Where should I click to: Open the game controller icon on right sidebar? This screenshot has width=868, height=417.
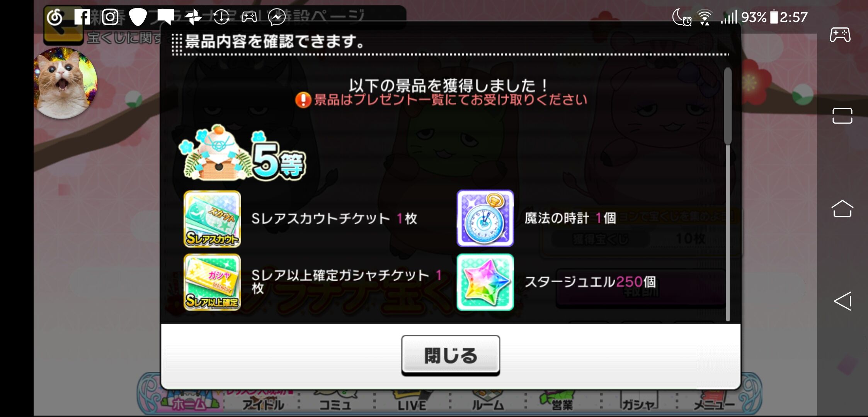(x=841, y=35)
